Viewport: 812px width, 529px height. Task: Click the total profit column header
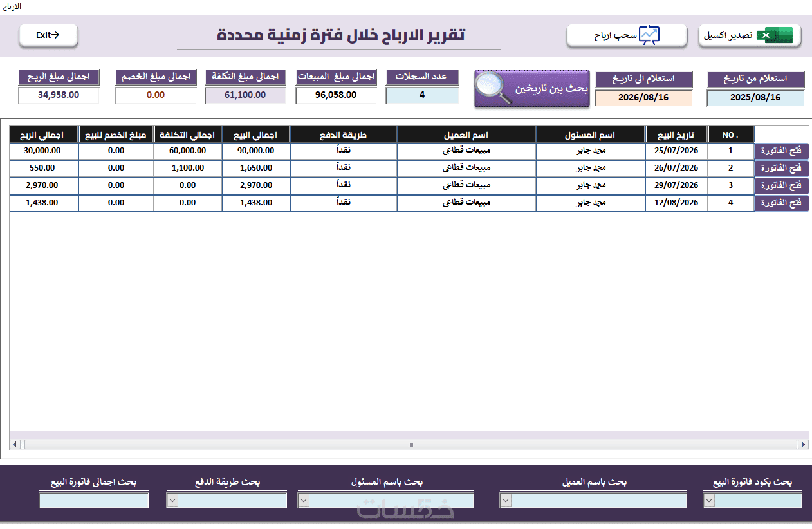[44, 135]
